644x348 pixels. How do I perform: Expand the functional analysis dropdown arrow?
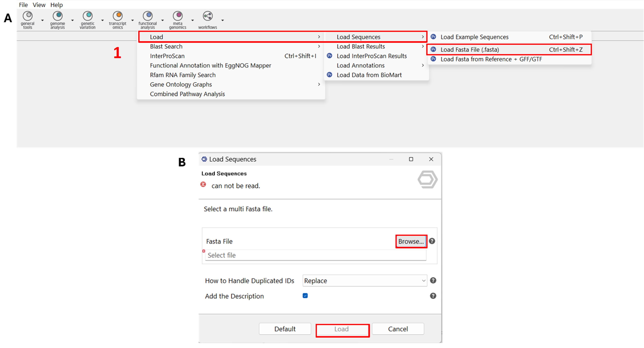click(x=163, y=20)
